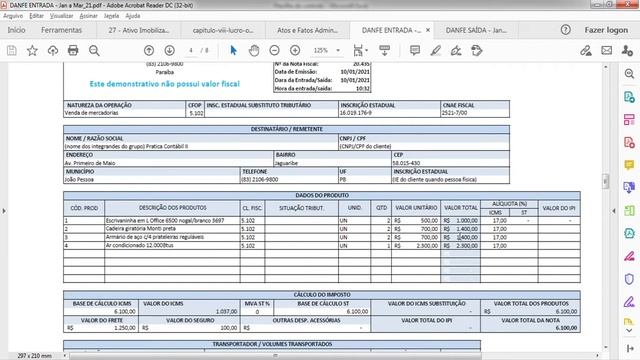Send the file by email
640x360 pixels.
click(x=607, y=51)
